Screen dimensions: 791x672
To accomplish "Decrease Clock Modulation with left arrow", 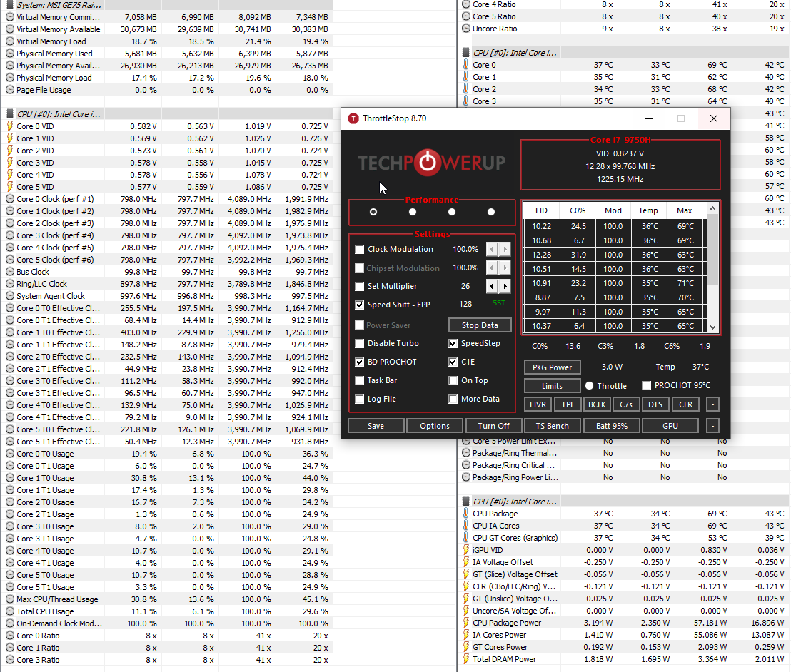I will pyautogui.click(x=492, y=249).
